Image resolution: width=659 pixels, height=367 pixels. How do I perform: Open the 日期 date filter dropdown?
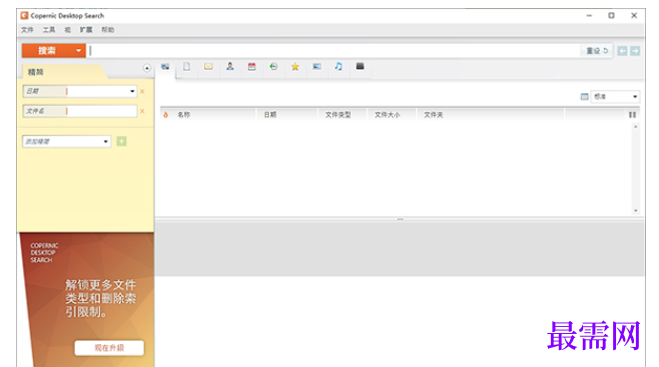tap(132, 91)
